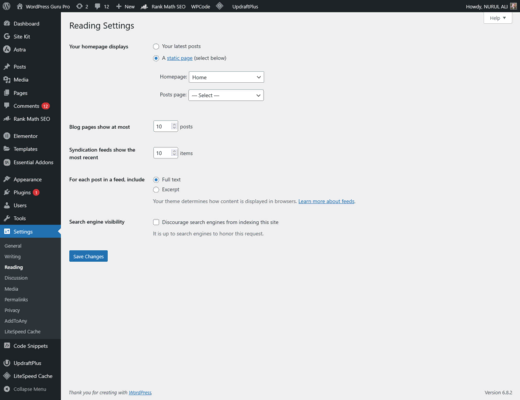This screenshot has height=400, width=520.
Task: Open comments bubble icon showing 12 in admin bar
Action: pyautogui.click(x=97, y=6)
